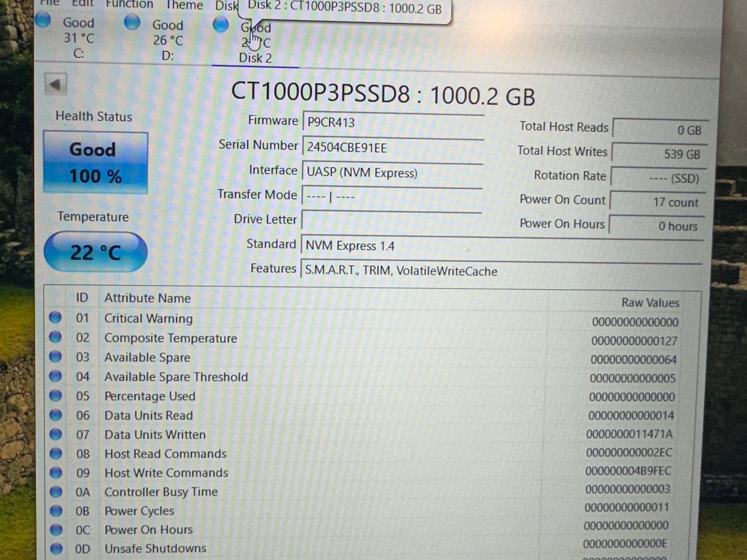Select the Host Write Commands attribute name

166,473
